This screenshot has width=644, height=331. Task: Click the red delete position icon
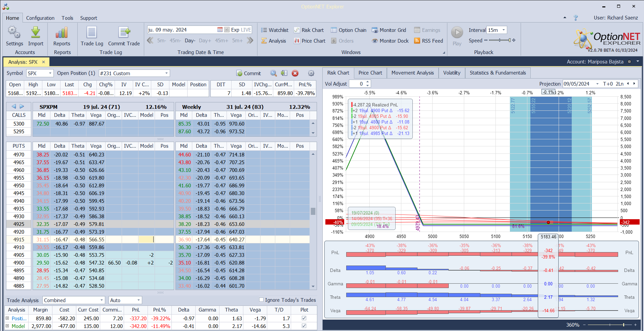pos(295,73)
